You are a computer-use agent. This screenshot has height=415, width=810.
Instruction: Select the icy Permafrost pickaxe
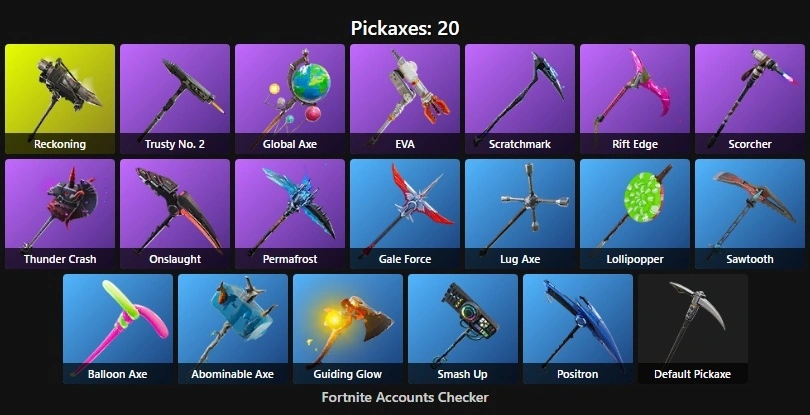pyautogui.click(x=290, y=214)
